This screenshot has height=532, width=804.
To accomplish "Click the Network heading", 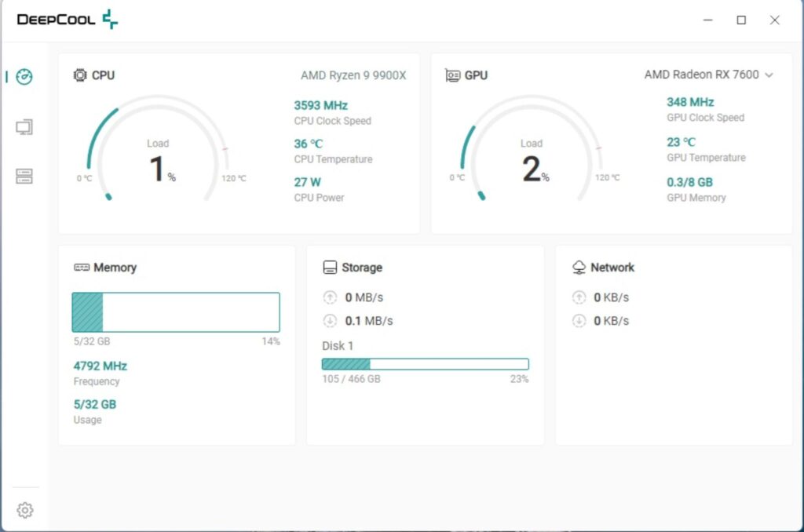I will tap(612, 268).
